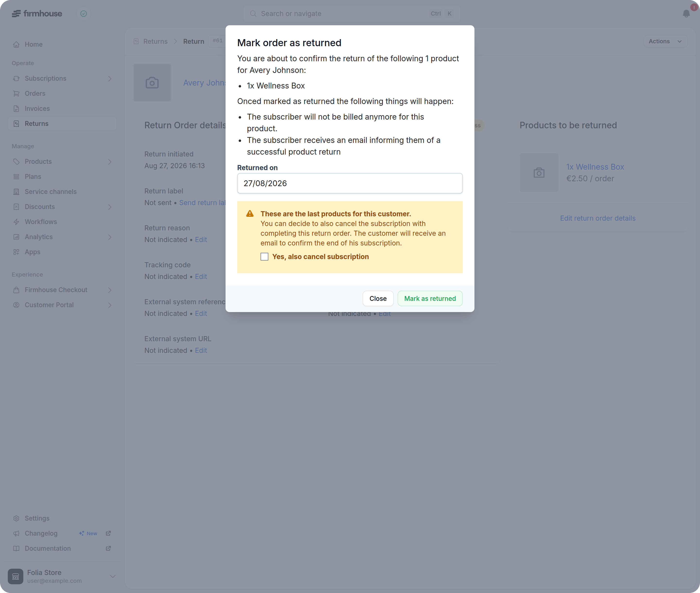The width and height of the screenshot is (700, 593).
Task: Expand the Firmhouse Checkout chevron
Action: (110, 290)
